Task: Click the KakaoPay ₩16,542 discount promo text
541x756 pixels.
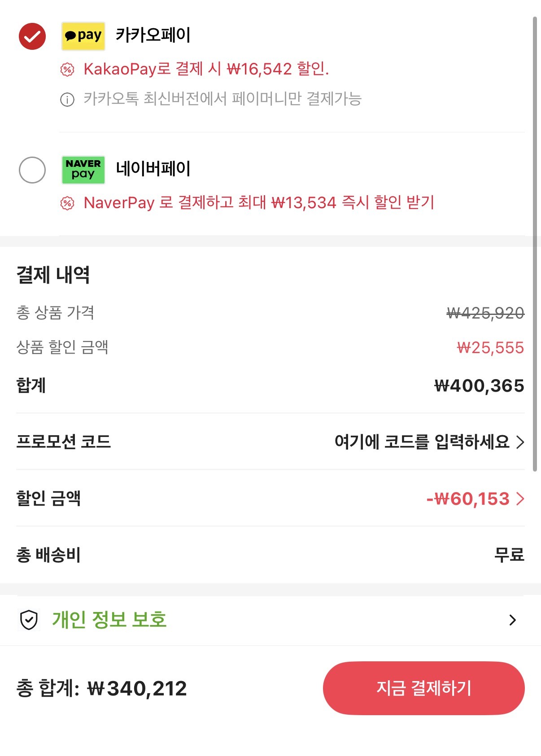Action: click(x=206, y=69)
